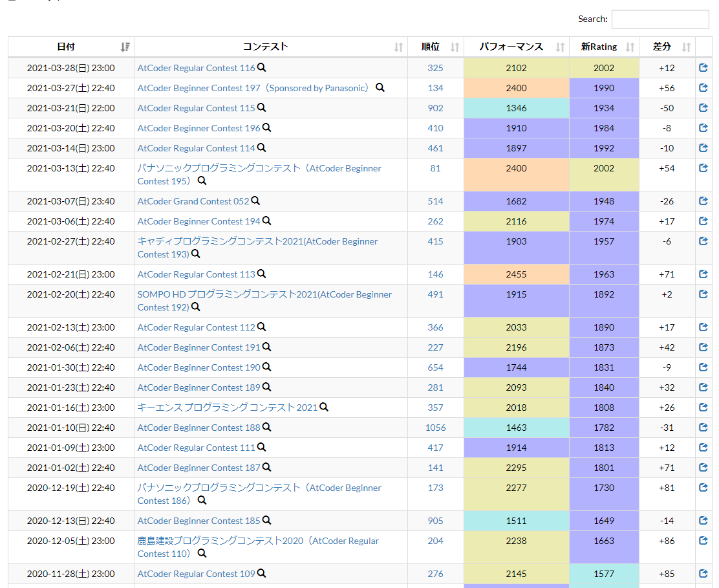The height and width of the screenshot is (588, 719).
Task: Select date cell 2021-03-07(日) 23:40
Action: (x=71, y=201)
